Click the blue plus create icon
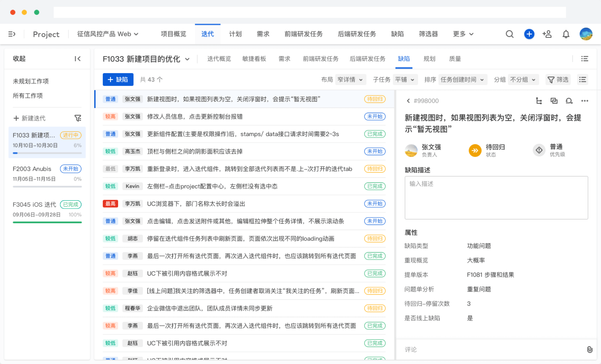Screen dimensions: 601x364 point(529,34)
